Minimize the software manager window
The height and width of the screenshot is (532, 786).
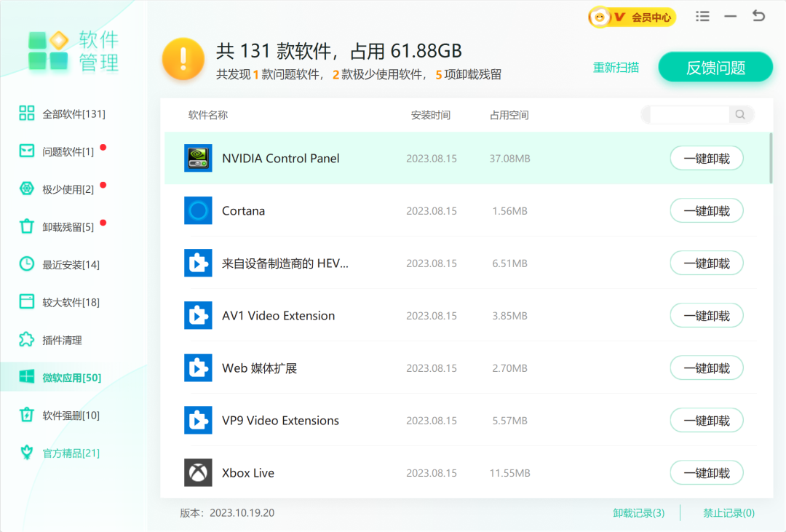point(731,17)
